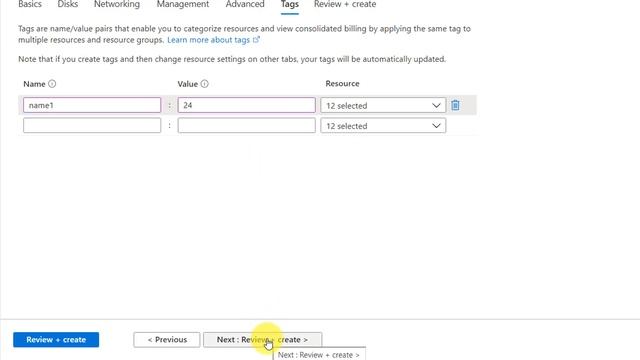Jump to Review + create tab

(x=345, y=4)
